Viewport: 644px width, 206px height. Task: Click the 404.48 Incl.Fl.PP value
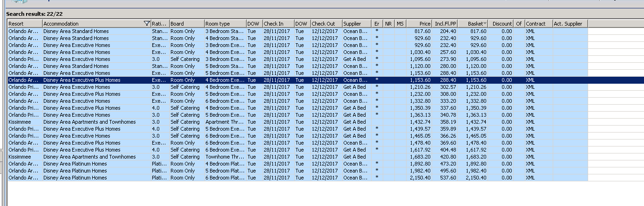447,150
